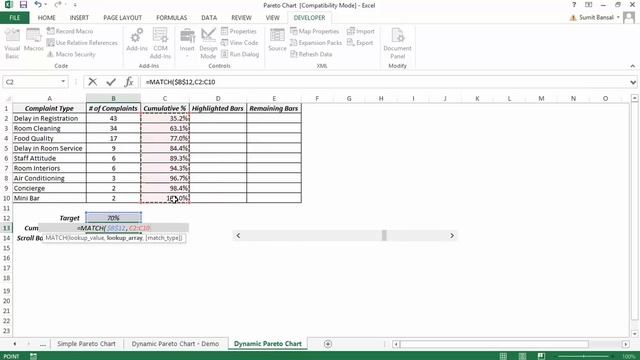This screenshot has width=640, height=360.
Task: Click horizontal scrollbar right arrow
Action: pyautogui.click(x=625, y=344)
